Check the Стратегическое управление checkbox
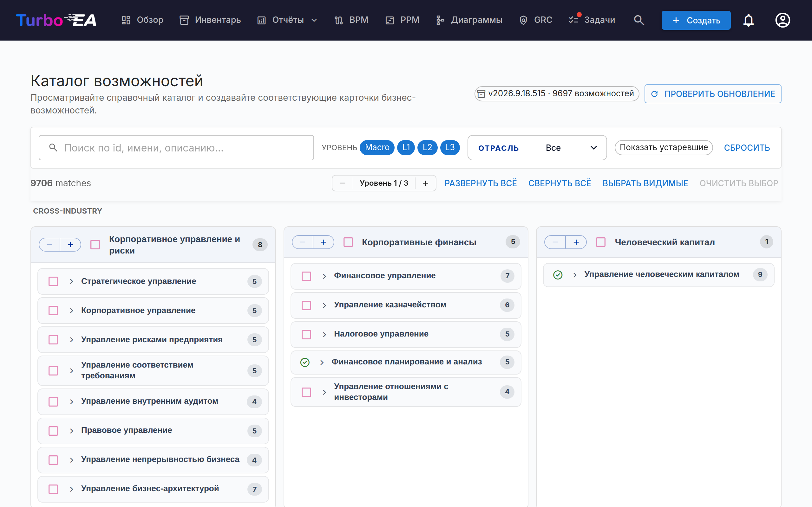This screenshot has height=507, width=812. tap(53, 281)
